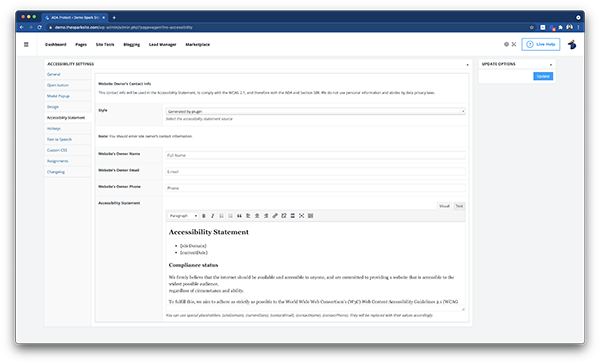
Task: Open the Blogging menu
Action: (132, 44)
